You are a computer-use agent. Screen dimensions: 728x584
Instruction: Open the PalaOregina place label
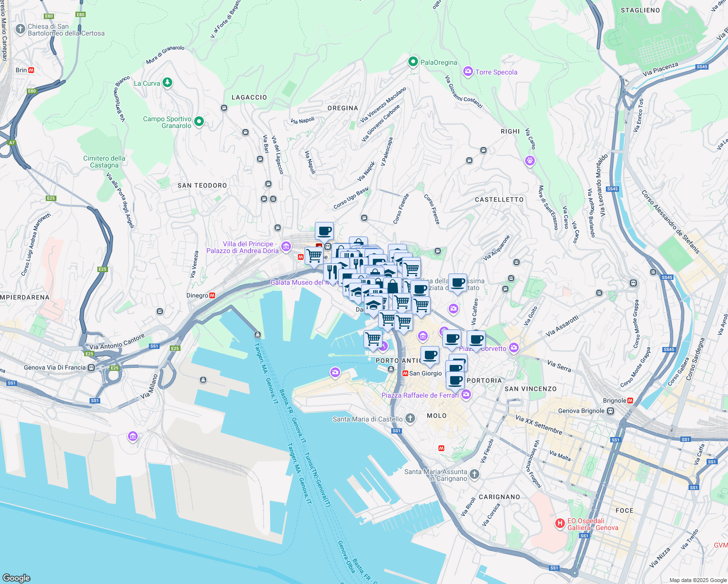click(x=438, y=62)
